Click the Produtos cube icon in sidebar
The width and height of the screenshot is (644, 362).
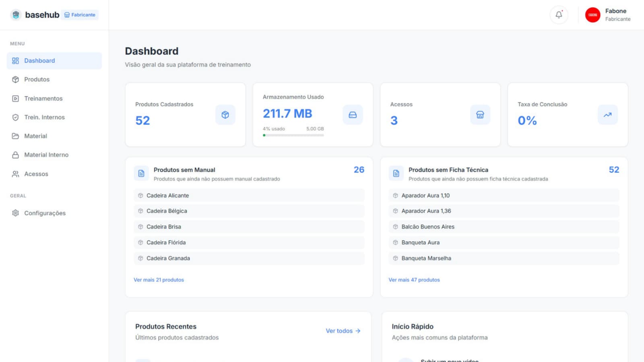tap(15, 80)
